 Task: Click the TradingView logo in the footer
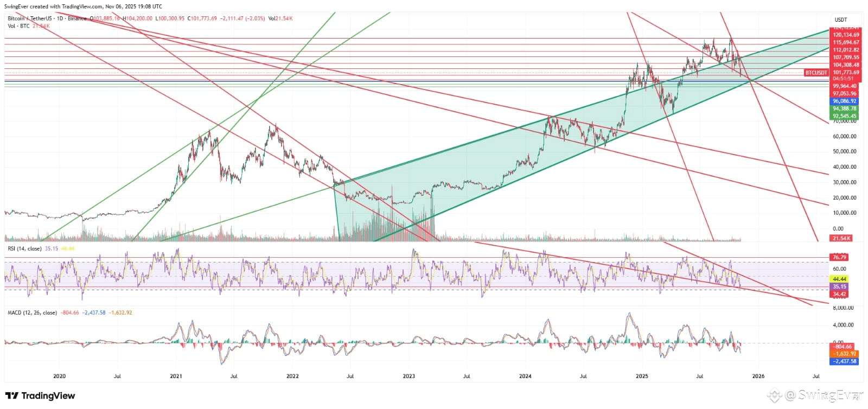pyautogui.click(x=40, y=395)
